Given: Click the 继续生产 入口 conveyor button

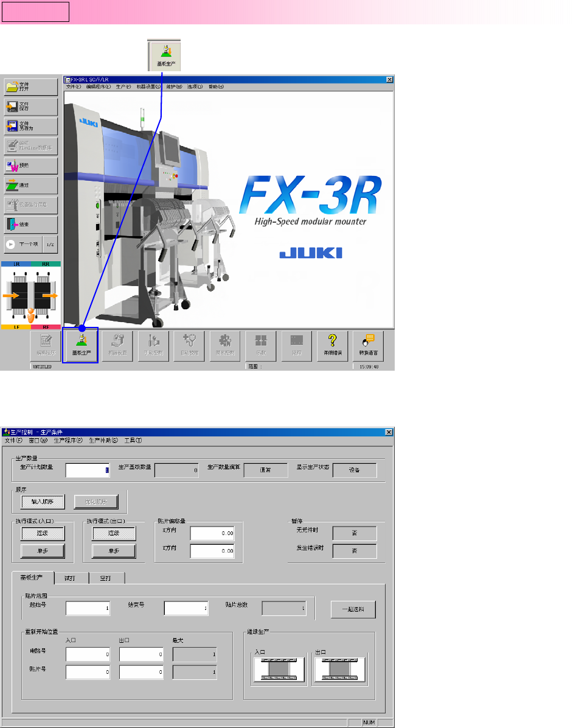Looking at the screenshot, I should (x=279, y=669).
